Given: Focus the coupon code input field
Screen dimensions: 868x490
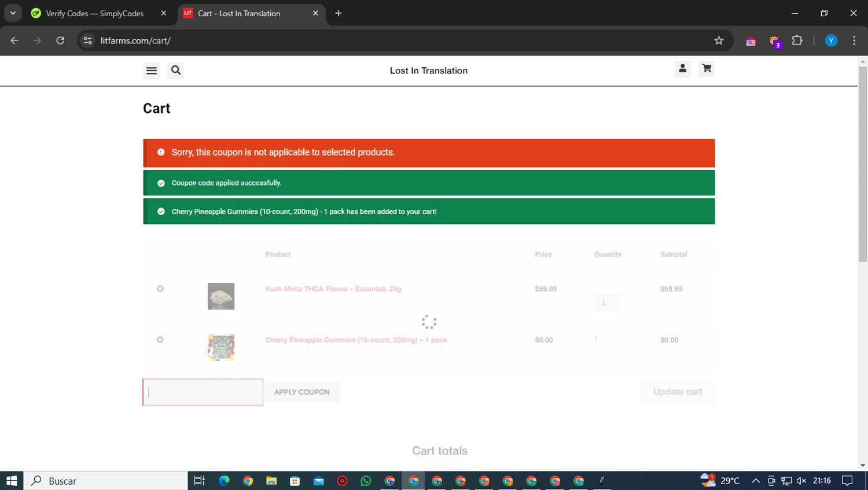Looking at the screenshot, I should (203, 392).
